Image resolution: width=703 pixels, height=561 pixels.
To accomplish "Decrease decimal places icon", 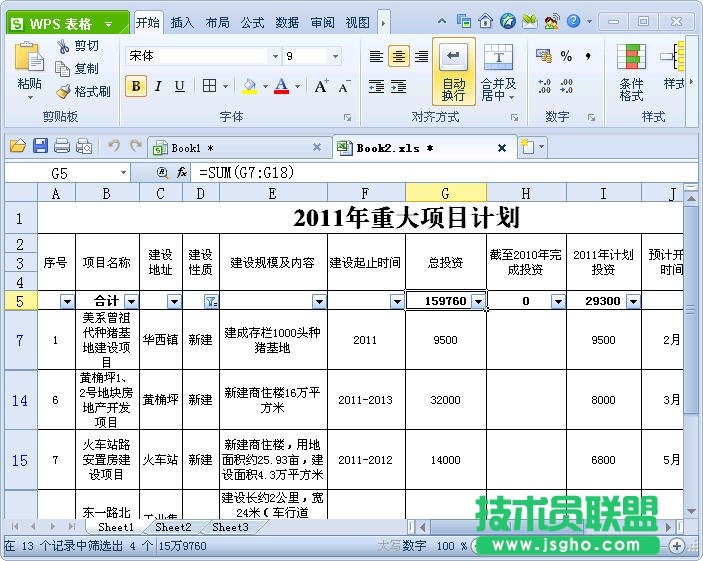I will 566,86.
